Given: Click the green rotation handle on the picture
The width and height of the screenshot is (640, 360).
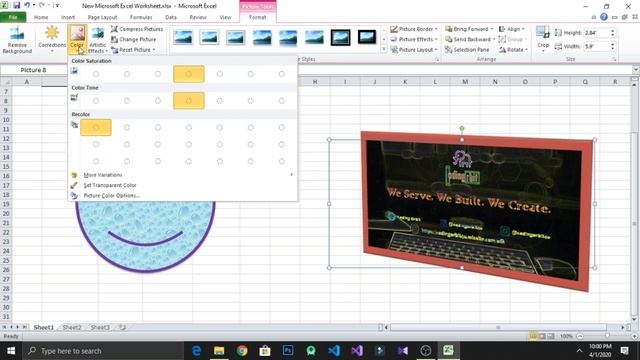Looking at the screenshot, I should 462,129.
